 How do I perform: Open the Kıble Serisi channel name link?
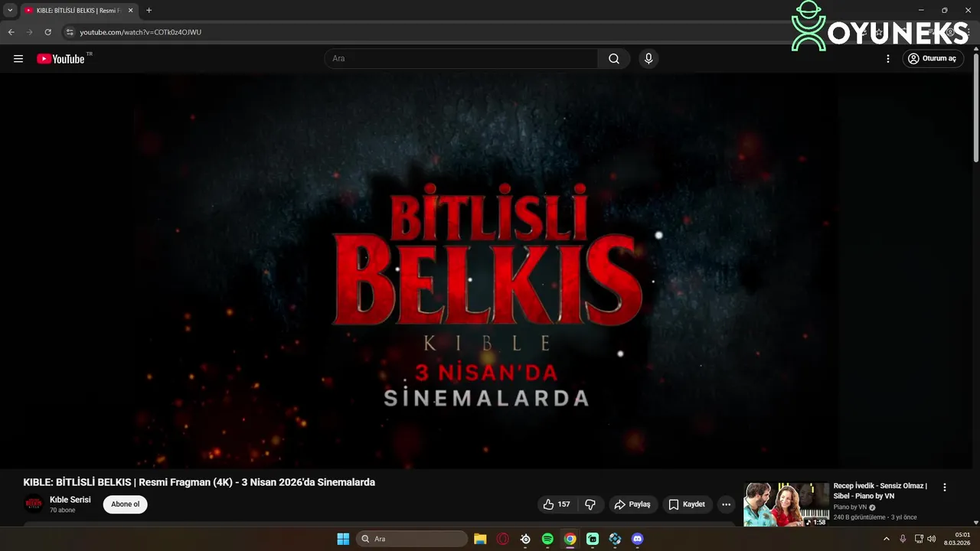point(70,500)
